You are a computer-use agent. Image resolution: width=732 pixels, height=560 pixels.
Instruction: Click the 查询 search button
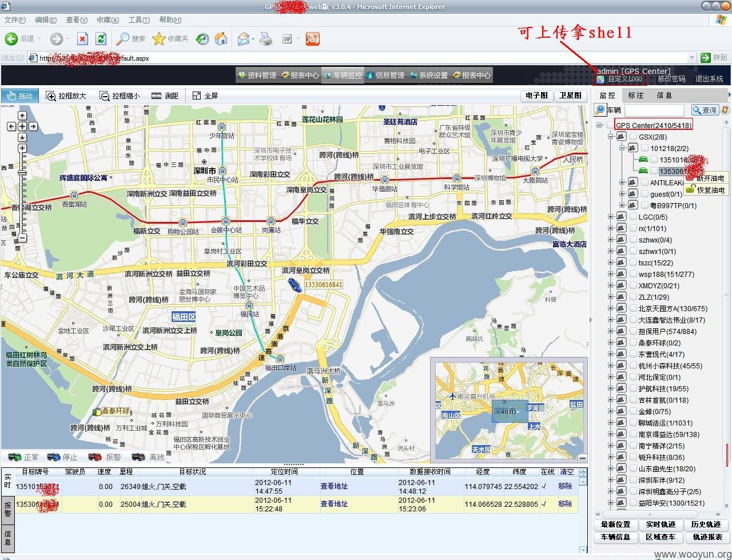pos(705,110)
